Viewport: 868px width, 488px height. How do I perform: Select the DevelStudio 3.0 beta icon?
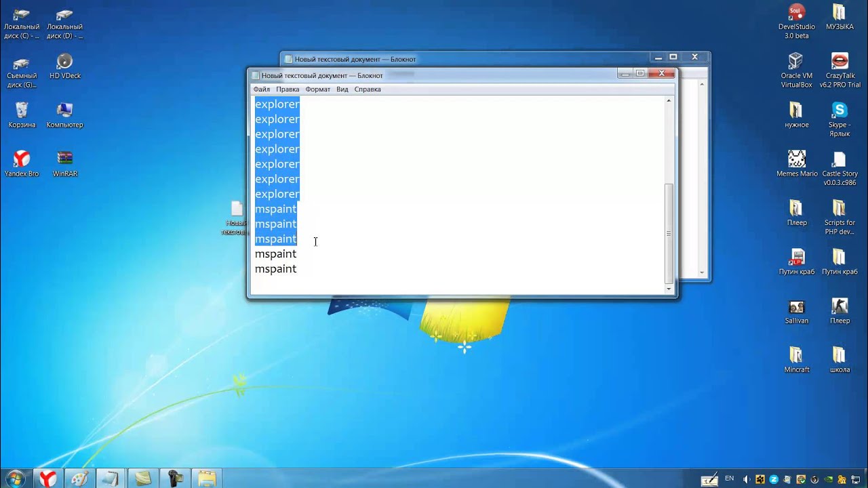tap(797, 22)
